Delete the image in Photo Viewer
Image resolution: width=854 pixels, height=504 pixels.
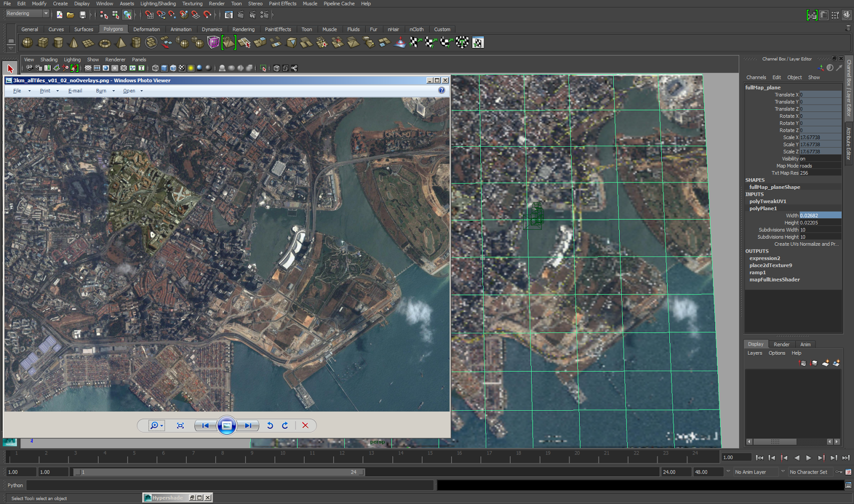pyautogui.click(x=305, y=426)
